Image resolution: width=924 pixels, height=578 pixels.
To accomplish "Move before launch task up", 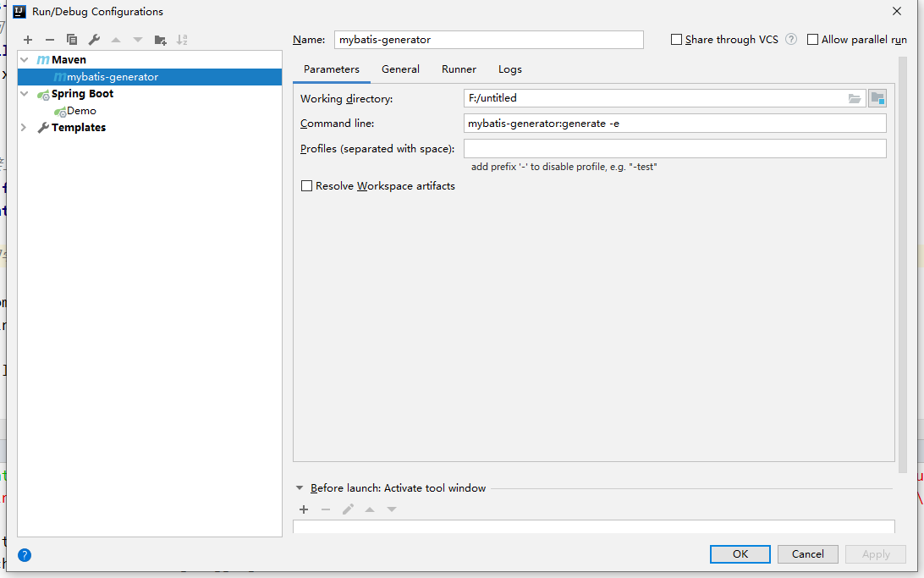I will [x=370, y=509].
